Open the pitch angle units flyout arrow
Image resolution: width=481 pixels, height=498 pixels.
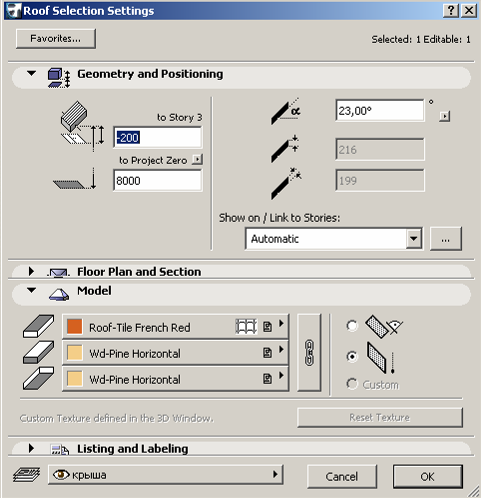tap(444, 116)
